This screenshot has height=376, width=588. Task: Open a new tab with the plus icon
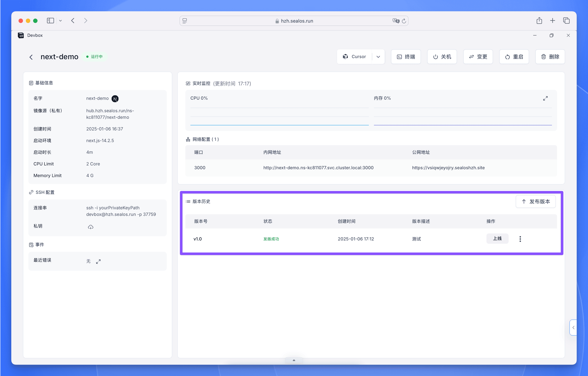click(x=553, y=21)
